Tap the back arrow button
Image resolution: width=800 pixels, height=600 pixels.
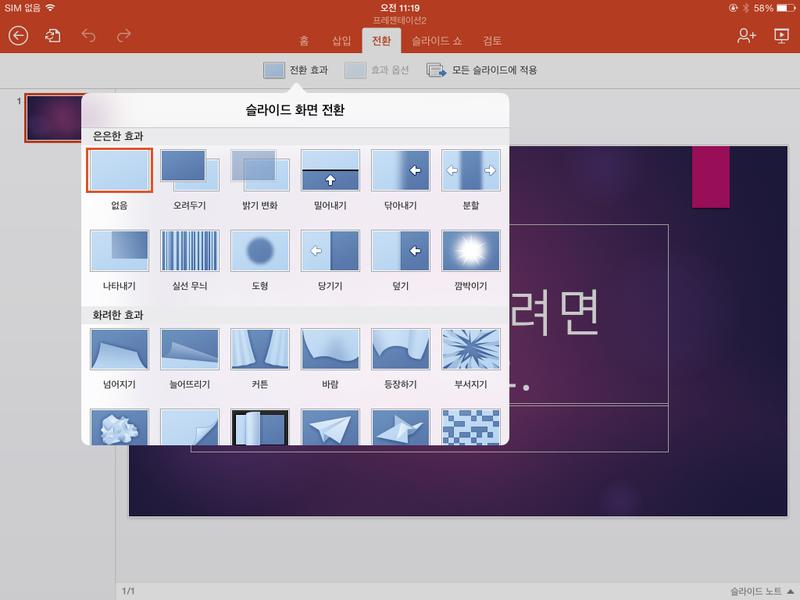[18, 36]
